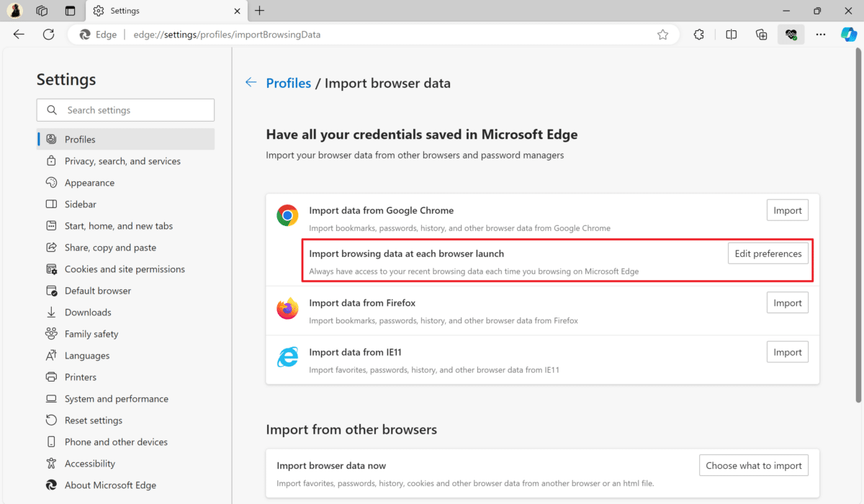Open a new tab with the plus button
Viewport: 864px width, 504px height.
pos(259,10)
